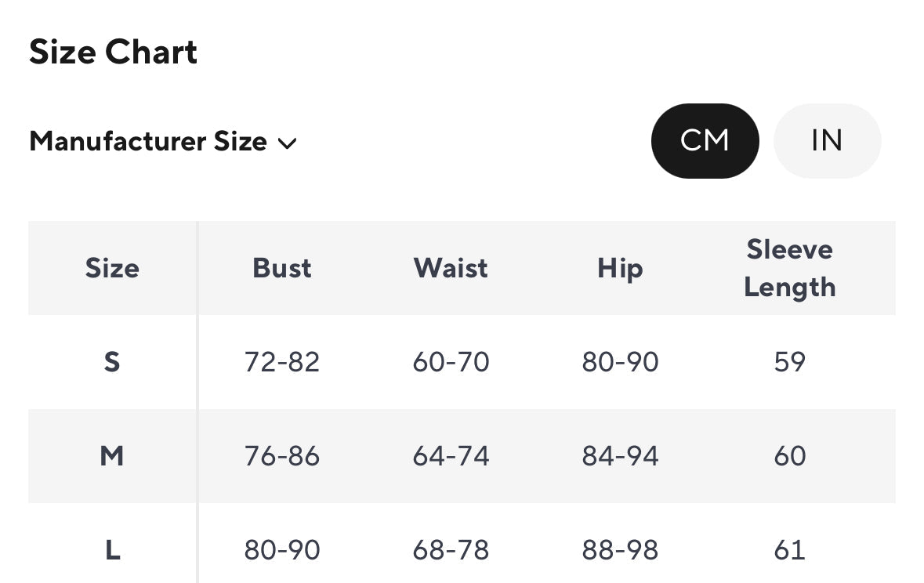Select the Hip column header
The image size is (924, 583).
(620, 269)
